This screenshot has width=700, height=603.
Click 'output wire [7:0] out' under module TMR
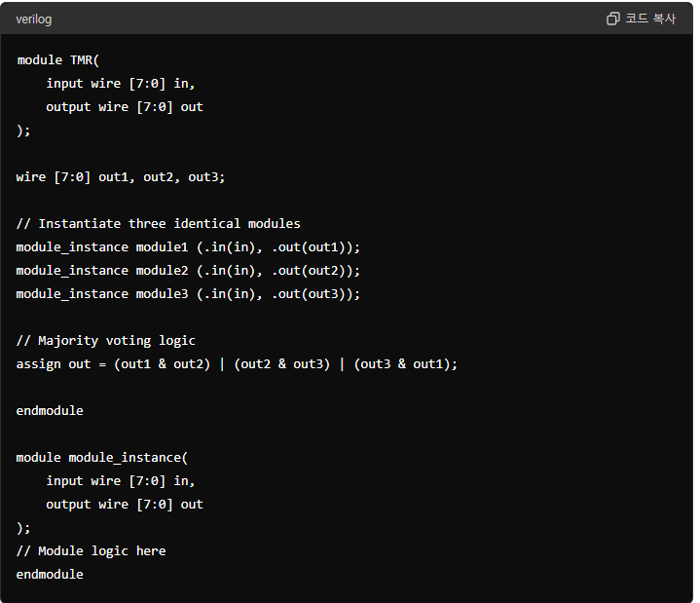(125, 107)
